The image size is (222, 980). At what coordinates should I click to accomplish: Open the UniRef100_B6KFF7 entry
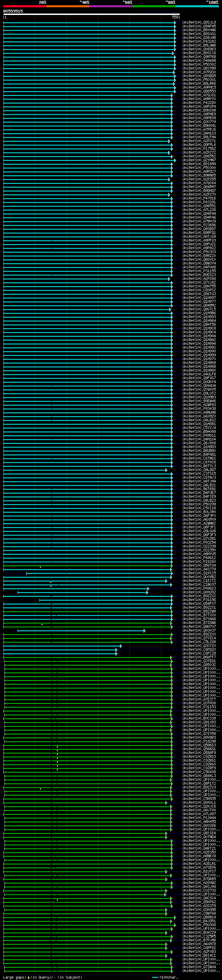pos(199,657)
